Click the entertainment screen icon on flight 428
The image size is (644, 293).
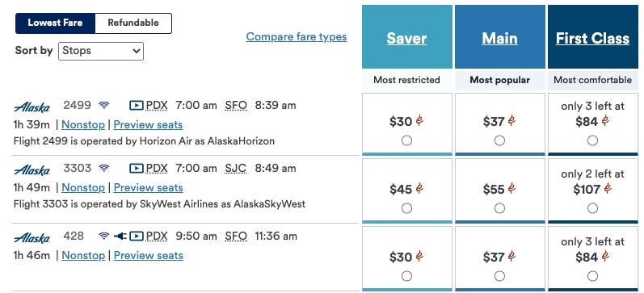tap(137, 236)
